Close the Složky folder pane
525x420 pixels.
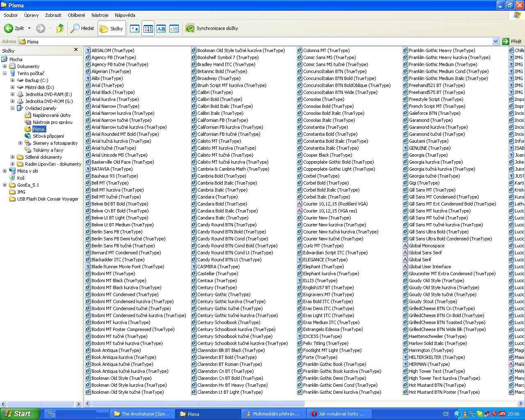tap(75, 50)
